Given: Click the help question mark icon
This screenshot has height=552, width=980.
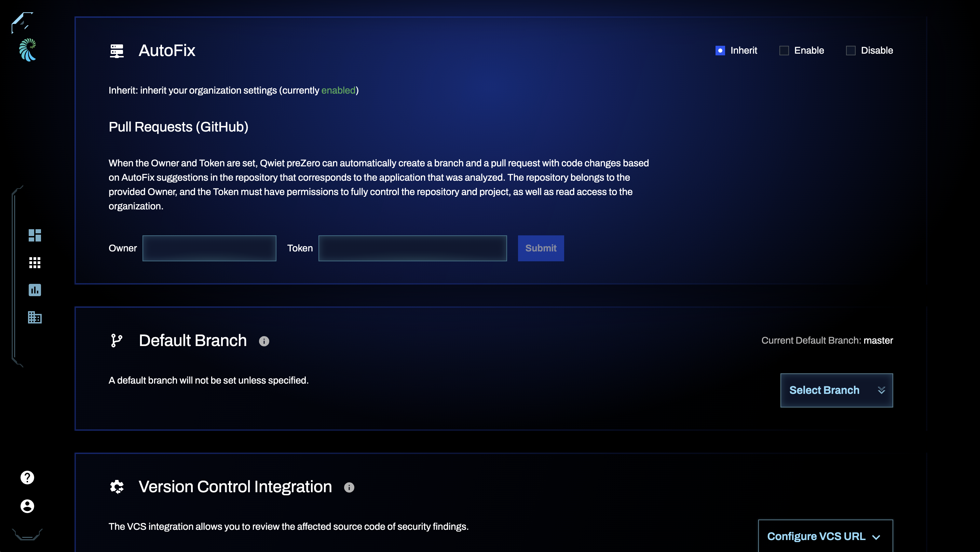Looking at the screenshot, I should pos(27,478).
